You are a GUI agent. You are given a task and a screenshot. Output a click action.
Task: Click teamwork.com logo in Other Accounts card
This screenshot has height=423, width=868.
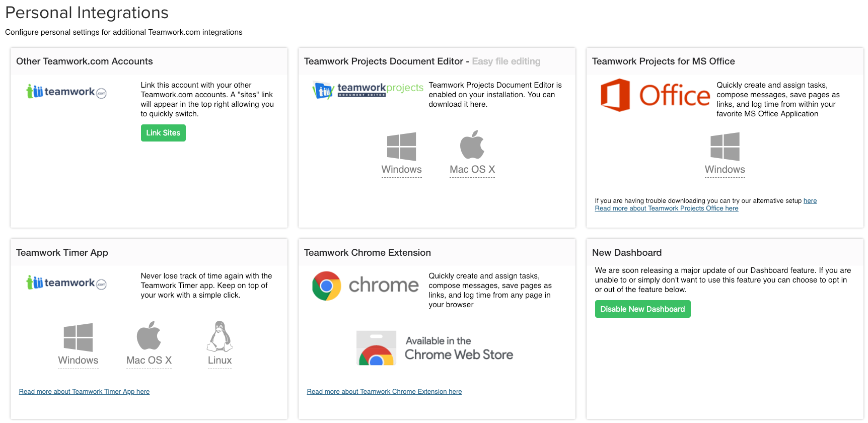66,92
